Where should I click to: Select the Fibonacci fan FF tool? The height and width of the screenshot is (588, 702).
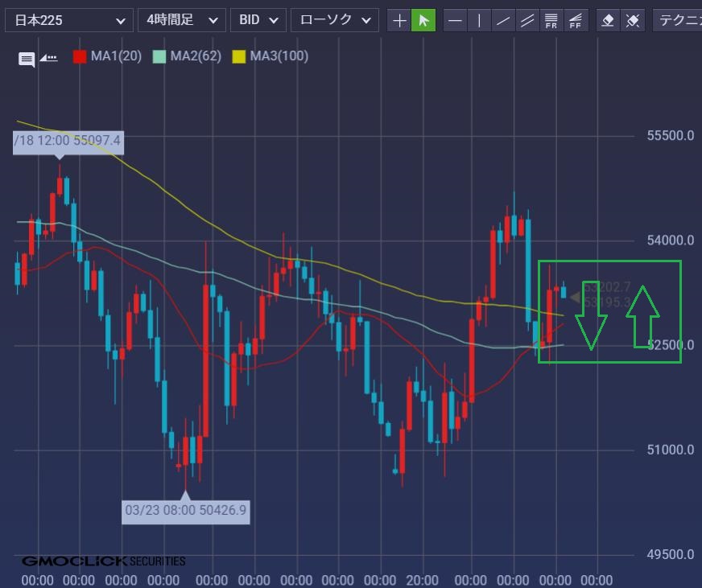576,20
